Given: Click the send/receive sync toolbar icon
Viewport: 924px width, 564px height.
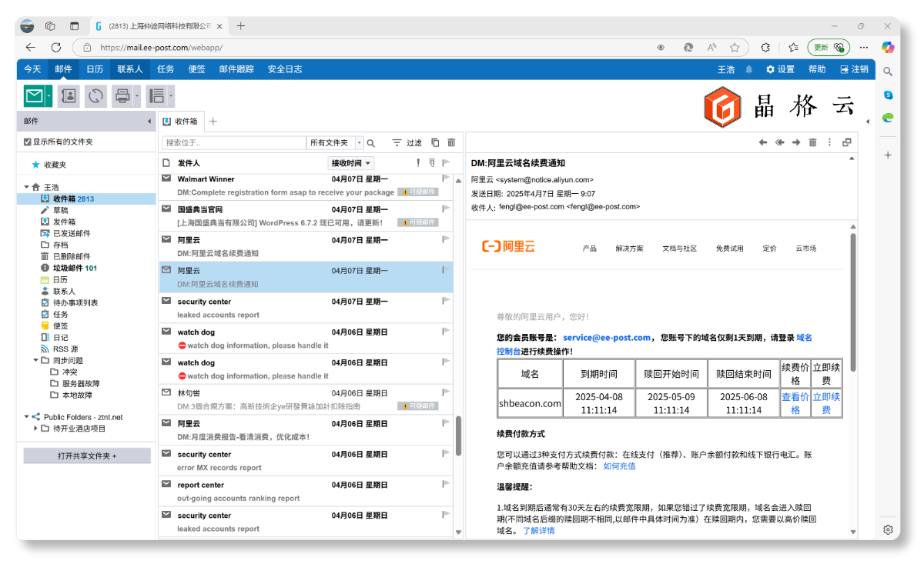Looking at the screenshot, I should coord(95,96).
